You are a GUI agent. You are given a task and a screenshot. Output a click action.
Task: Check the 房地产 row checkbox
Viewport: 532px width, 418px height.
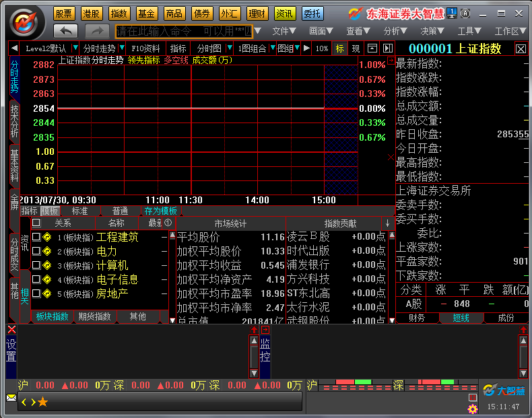[36, 293]
